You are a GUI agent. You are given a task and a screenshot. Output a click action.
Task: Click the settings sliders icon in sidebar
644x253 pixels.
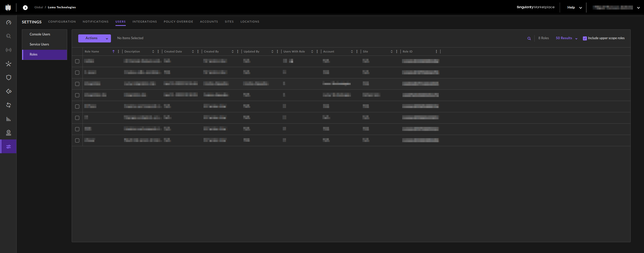pyautogui.click(x=9, y=146)
